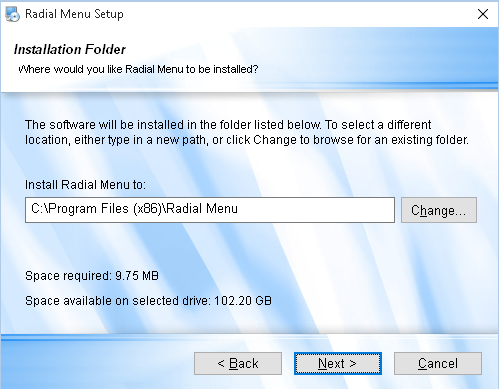Cancel the Radial Menu installation

(x=438, y=363)
